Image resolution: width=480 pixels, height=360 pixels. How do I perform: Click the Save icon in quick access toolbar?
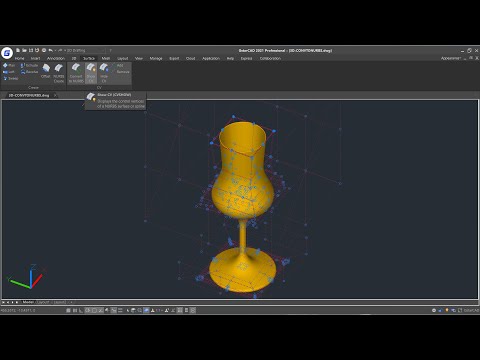[31, 50]
